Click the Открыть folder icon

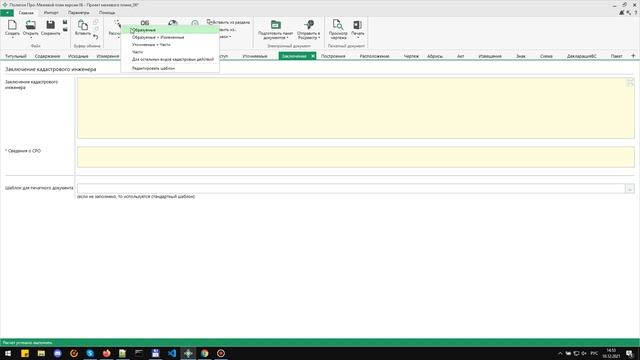31,25
